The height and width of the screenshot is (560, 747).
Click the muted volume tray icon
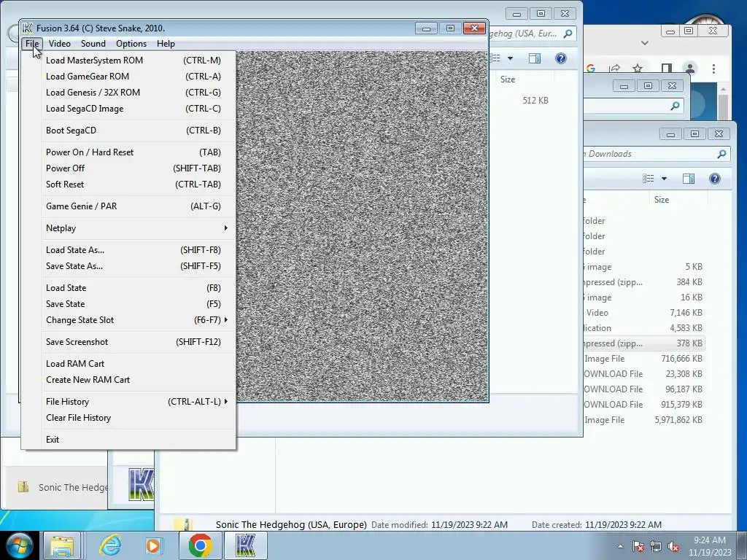pos(673,546)
